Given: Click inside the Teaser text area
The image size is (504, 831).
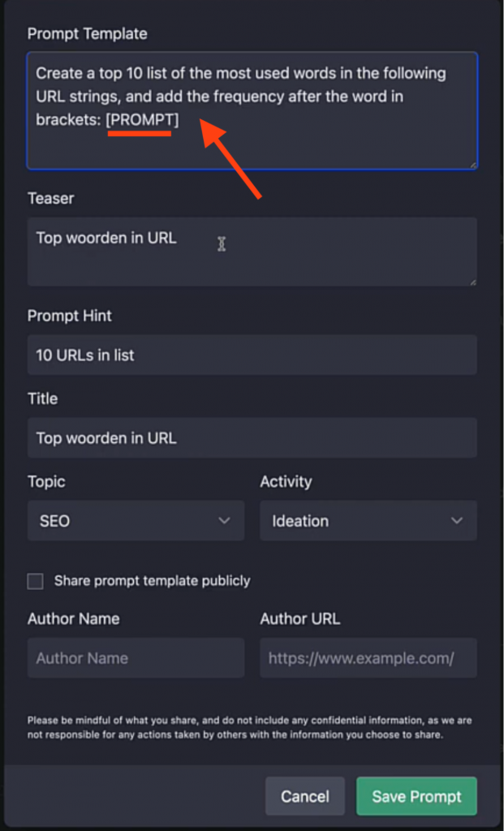Looking at the screenshot, I should 252,252.
